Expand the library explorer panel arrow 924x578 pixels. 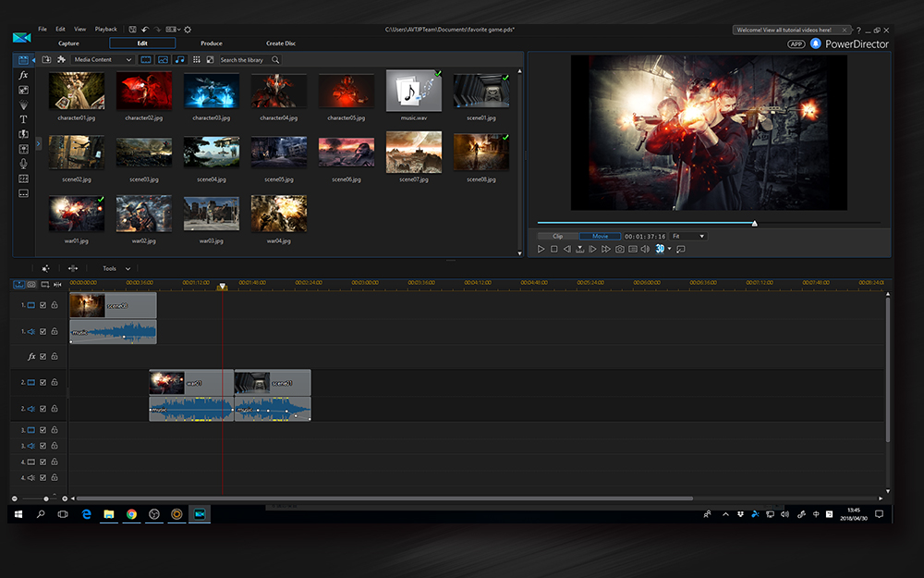point(38,143)
